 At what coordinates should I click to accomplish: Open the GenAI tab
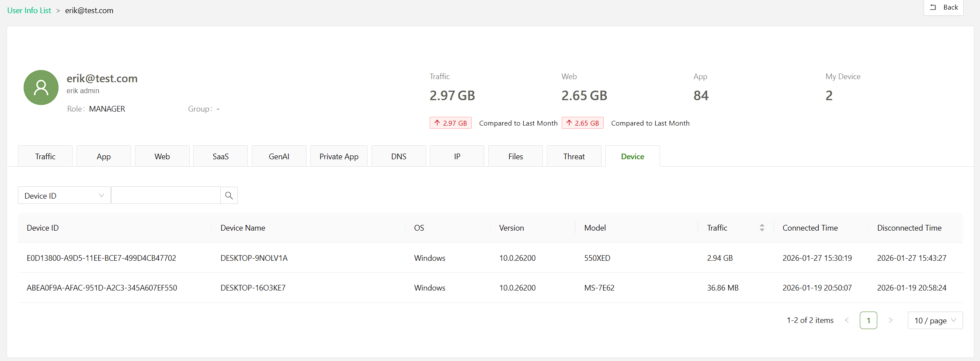pyautogui.click(x=279, y=156)
